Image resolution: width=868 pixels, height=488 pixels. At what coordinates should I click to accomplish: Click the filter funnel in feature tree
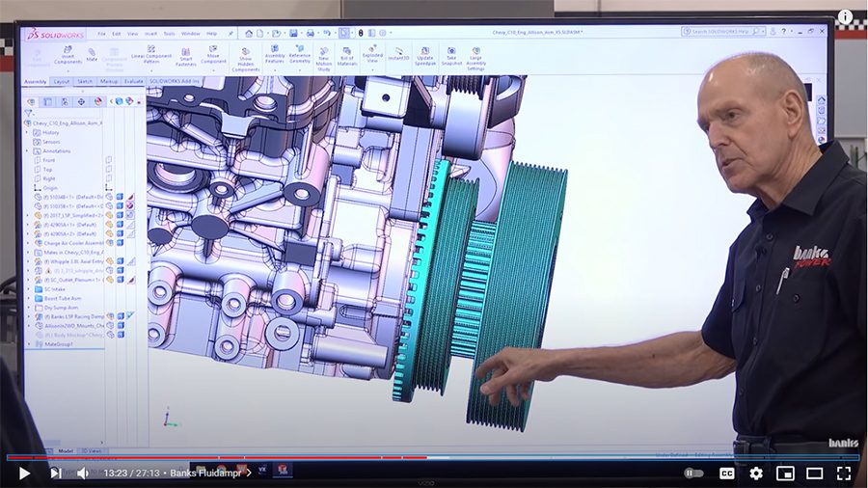point(29,113)
